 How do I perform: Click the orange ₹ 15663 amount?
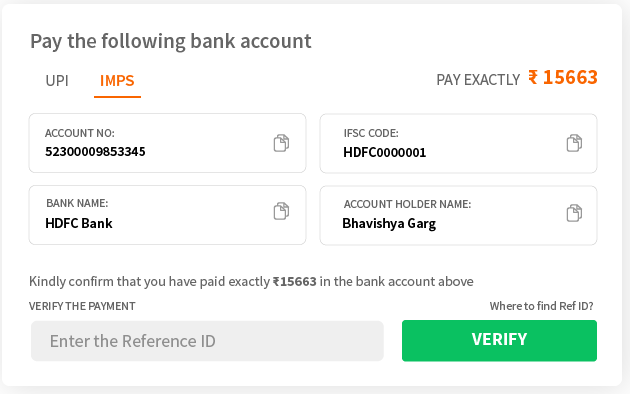tap(563, 77)
